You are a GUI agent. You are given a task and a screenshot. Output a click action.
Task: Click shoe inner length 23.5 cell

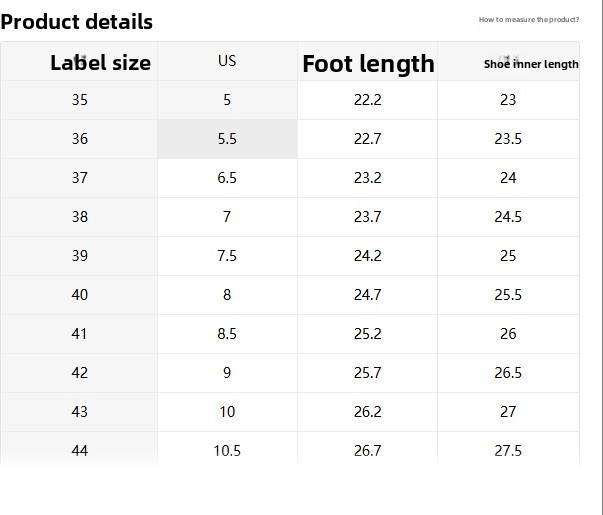click(508, 139)
